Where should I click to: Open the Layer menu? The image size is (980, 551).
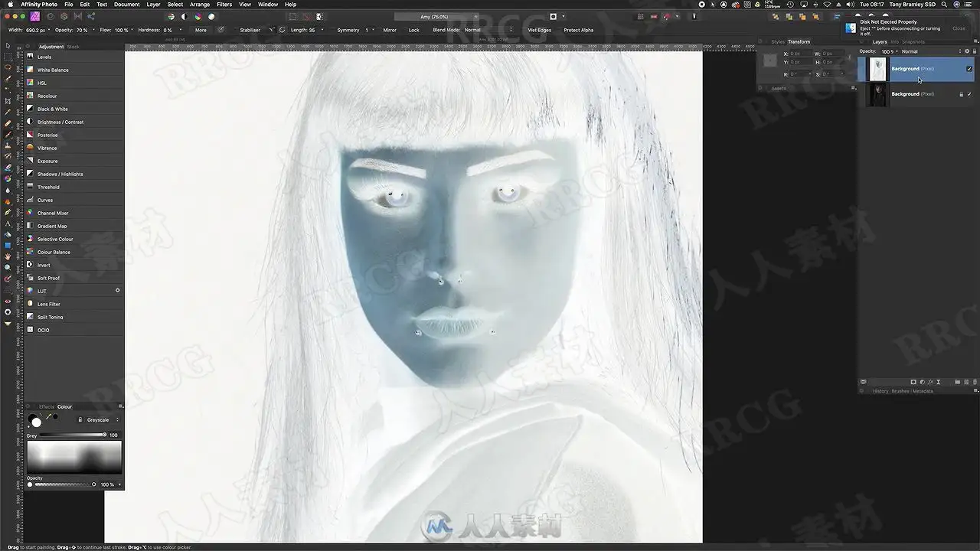[153, 5]
